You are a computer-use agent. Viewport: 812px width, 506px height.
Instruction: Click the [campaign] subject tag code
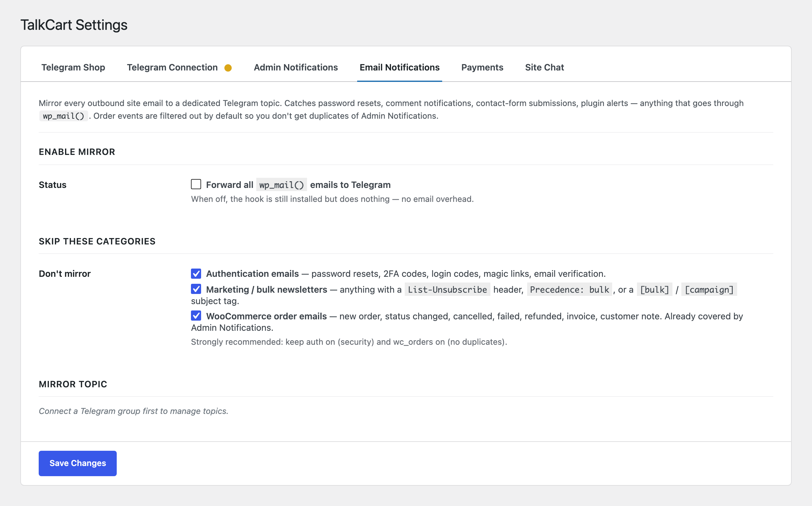pyautogui.click(x=709, y=290)
